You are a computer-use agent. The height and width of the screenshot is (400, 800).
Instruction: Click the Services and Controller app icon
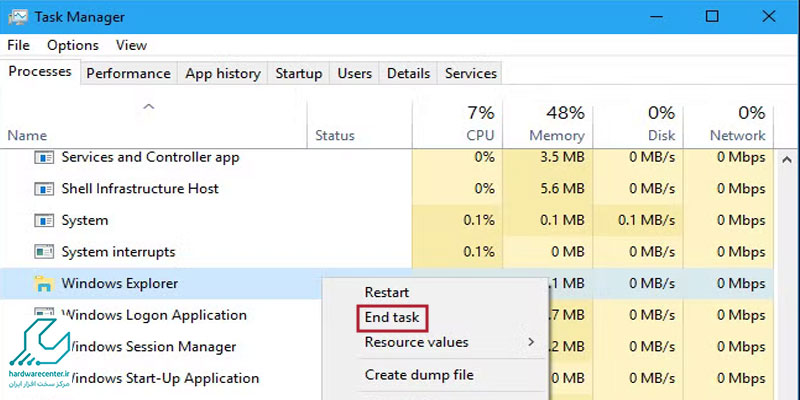(44, 158)
